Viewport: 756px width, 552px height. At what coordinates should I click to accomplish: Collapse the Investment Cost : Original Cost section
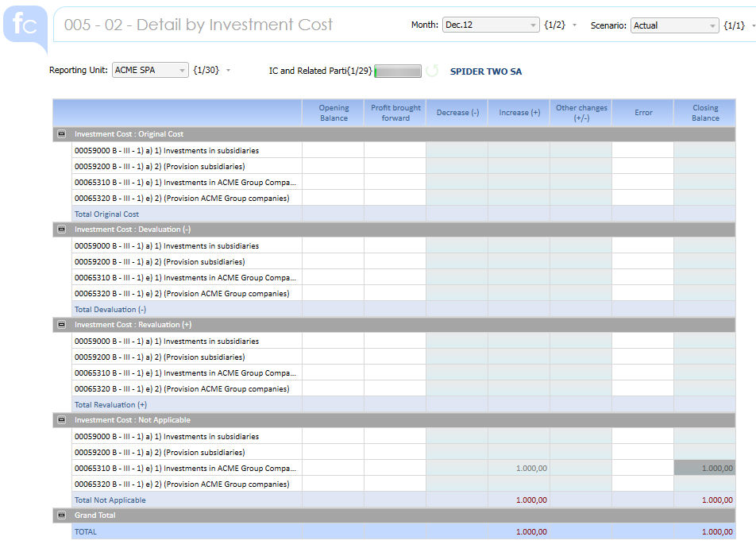pyautogui.click(x=62, y=134)
